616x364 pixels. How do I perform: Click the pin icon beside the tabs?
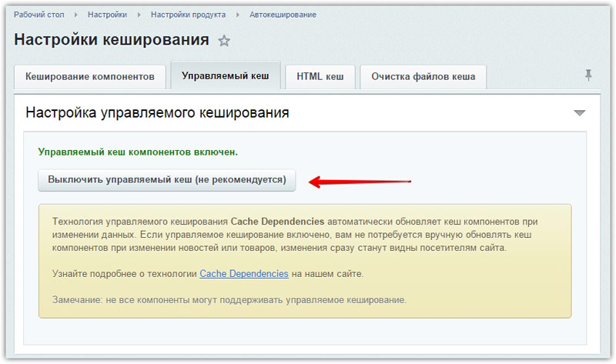589,75
